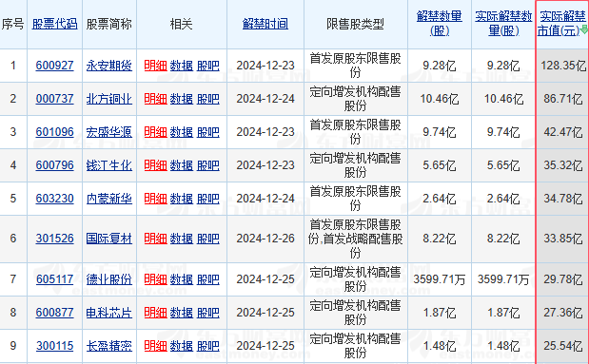Open 股吧 for 钱江生化 row
Viewport: 589px width, 364px height.
(x=208, y=165)
